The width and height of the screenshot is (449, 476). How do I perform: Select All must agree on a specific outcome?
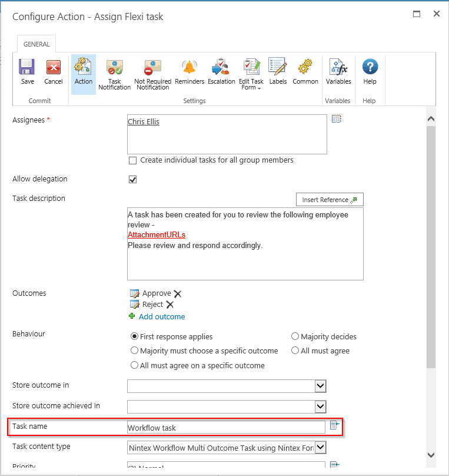pyautogui.click(x=134, y=365)
